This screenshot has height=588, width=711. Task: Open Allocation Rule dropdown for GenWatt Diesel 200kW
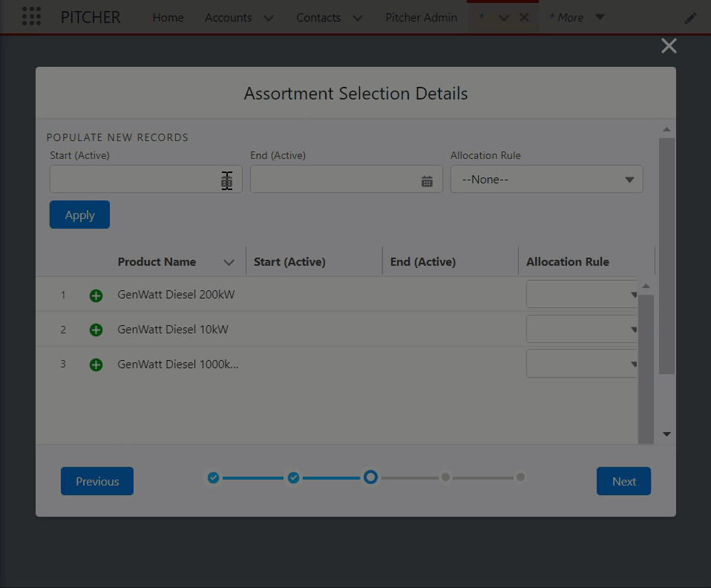[x=582, y=295]
